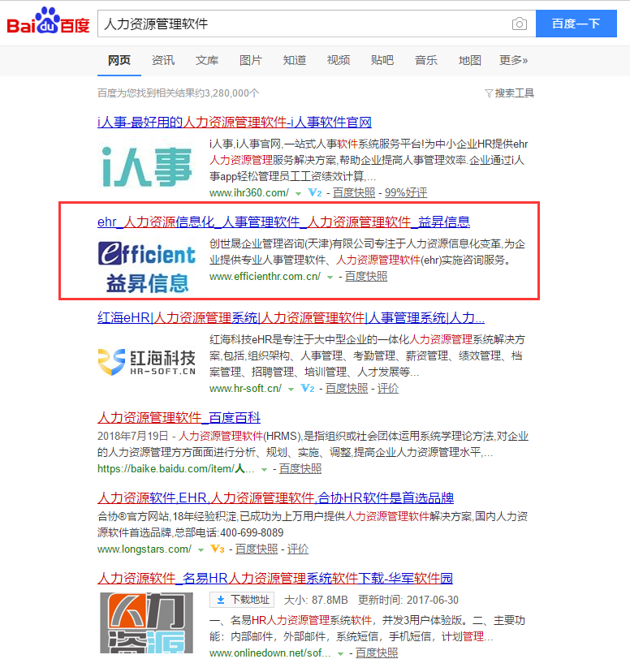The image size is (630, 672).
Task: Switch to the 图片 tab
Action: point(251,60)
